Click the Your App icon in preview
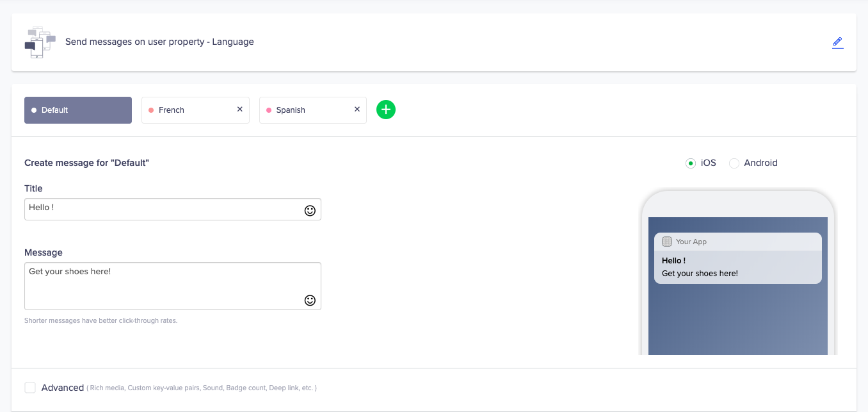Screen dimensions: 868x412 667,242
